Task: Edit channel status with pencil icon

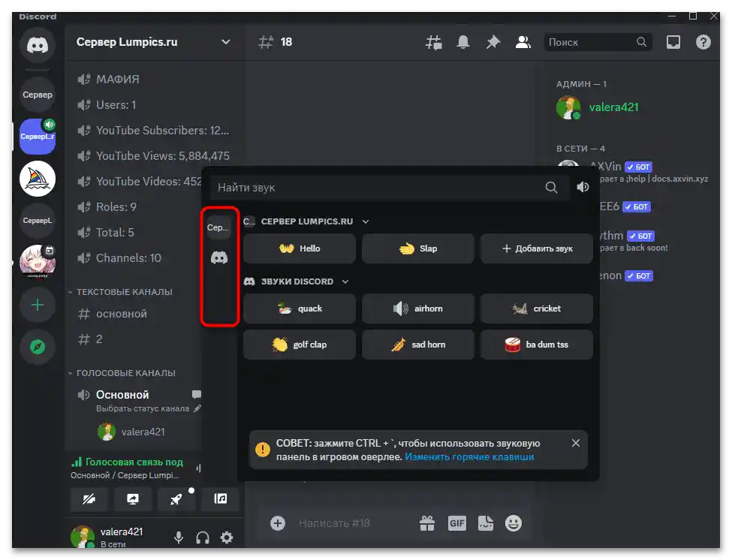Action: pyautogui.click(x=197, y=408)
